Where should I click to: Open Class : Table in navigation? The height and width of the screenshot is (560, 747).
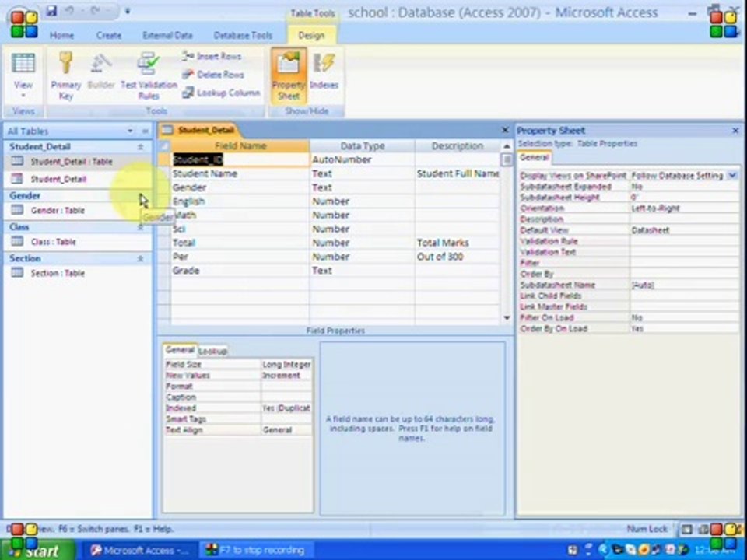[54, 241]
